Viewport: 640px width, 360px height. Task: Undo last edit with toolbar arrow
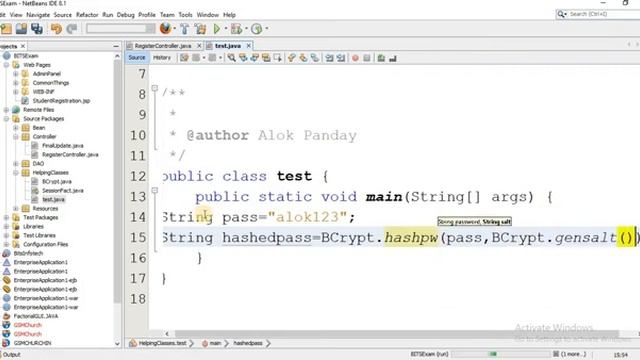click(56, 29)
